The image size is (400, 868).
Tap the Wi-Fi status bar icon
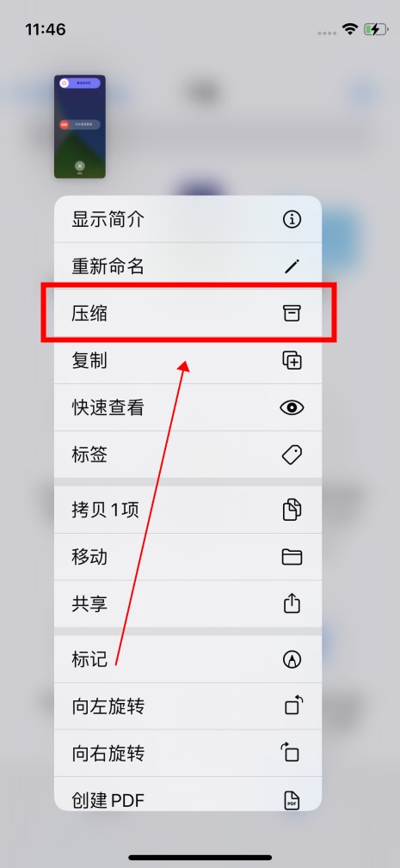pyautogui.click(x=349, y=28)
